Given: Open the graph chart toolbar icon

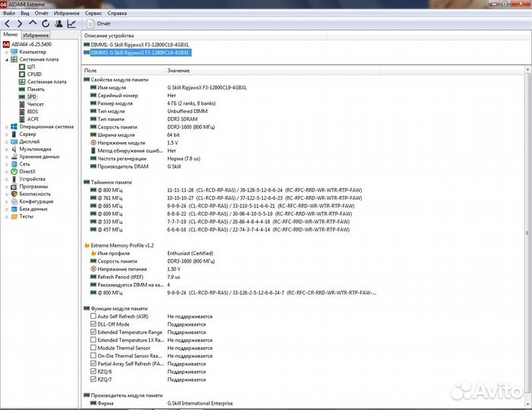Looking at the screenshot, I should click(71, 24).
